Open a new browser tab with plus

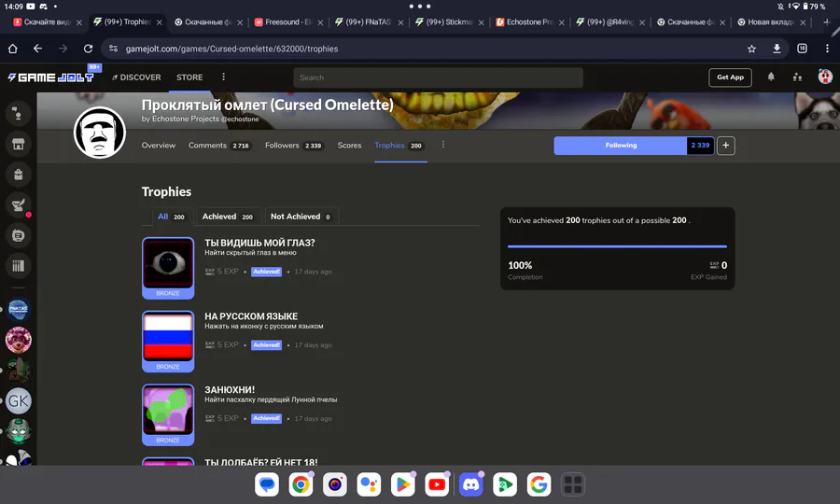(827, 22)
